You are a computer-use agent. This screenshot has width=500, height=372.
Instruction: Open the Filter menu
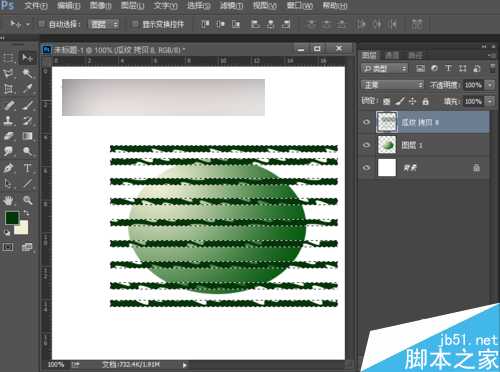coord(231,6)
